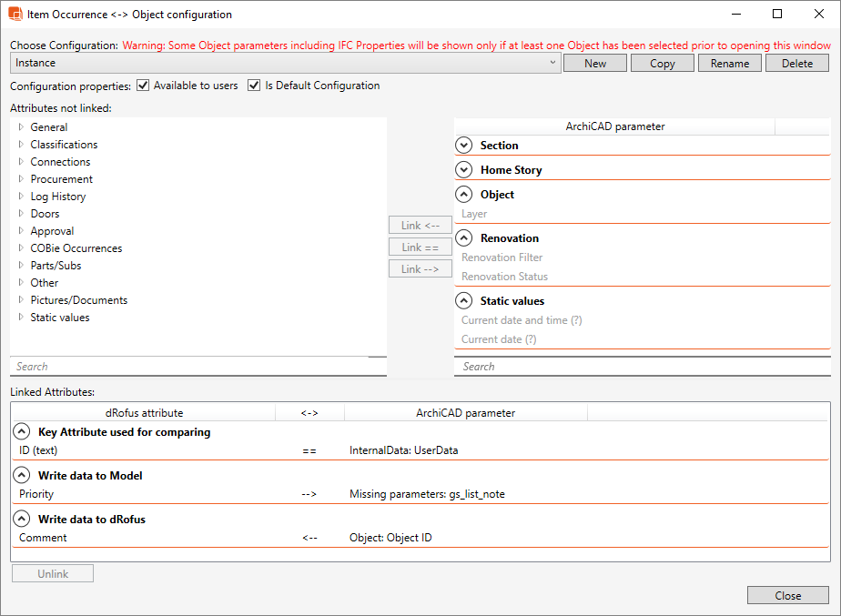Expand the General attribute tree node

coord(21,127)
